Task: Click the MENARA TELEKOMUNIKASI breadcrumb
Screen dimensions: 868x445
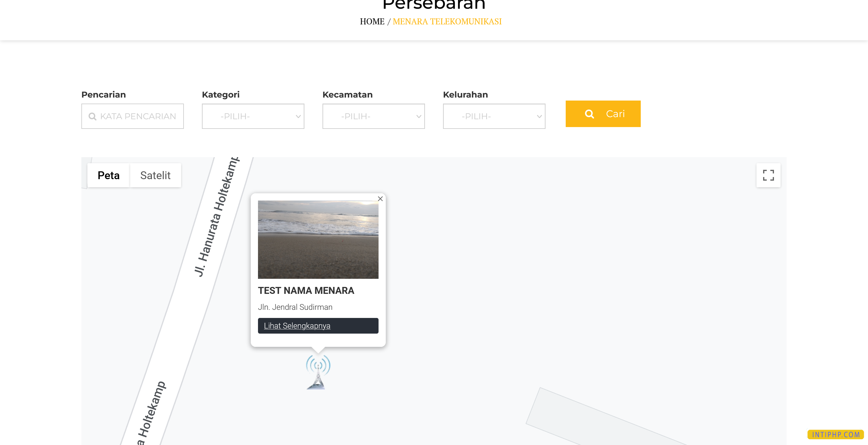Action: [x=447, y=21]
